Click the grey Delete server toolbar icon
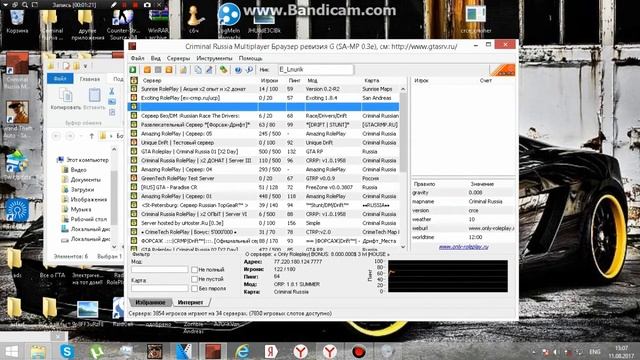The image size is (640, 360). pyautogui.click(x=158, y=70)
